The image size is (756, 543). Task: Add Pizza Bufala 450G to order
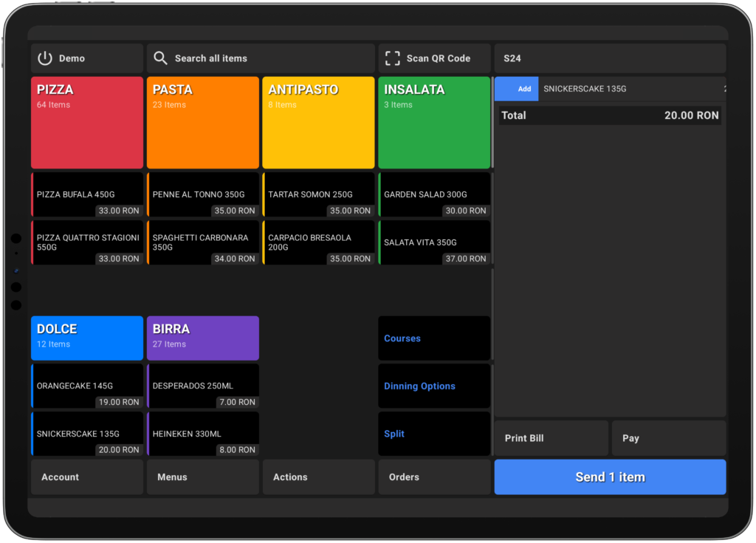87,194
